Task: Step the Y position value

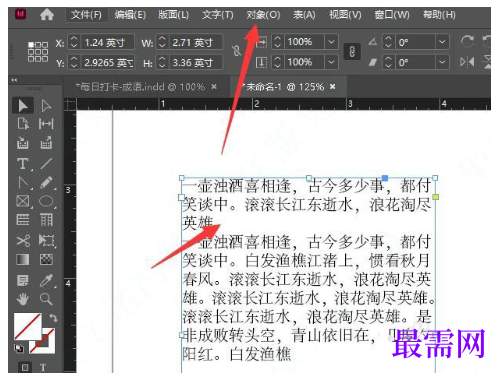Action: [x=74, y=62]
